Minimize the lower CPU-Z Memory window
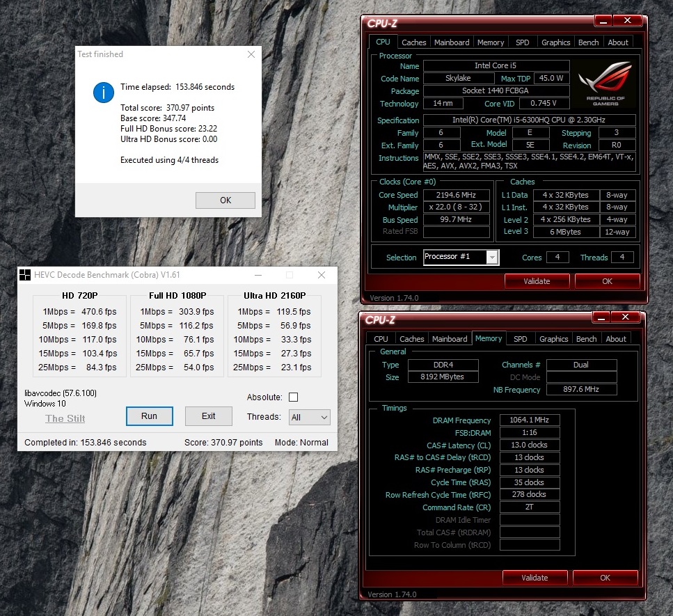The width and height of the screenshot is (673, 616). tap(601, 317)
